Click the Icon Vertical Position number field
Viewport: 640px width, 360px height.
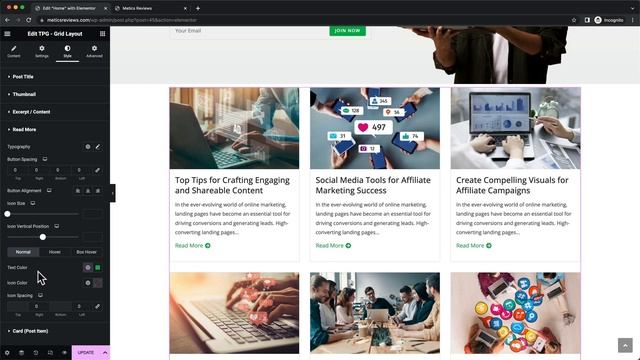[x=92, y=237]
